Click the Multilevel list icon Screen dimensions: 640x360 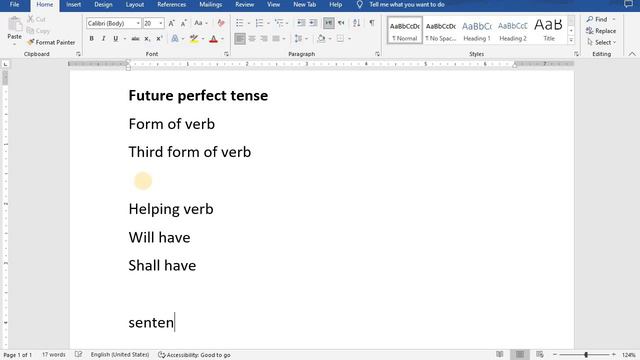(x=279, y=23)
